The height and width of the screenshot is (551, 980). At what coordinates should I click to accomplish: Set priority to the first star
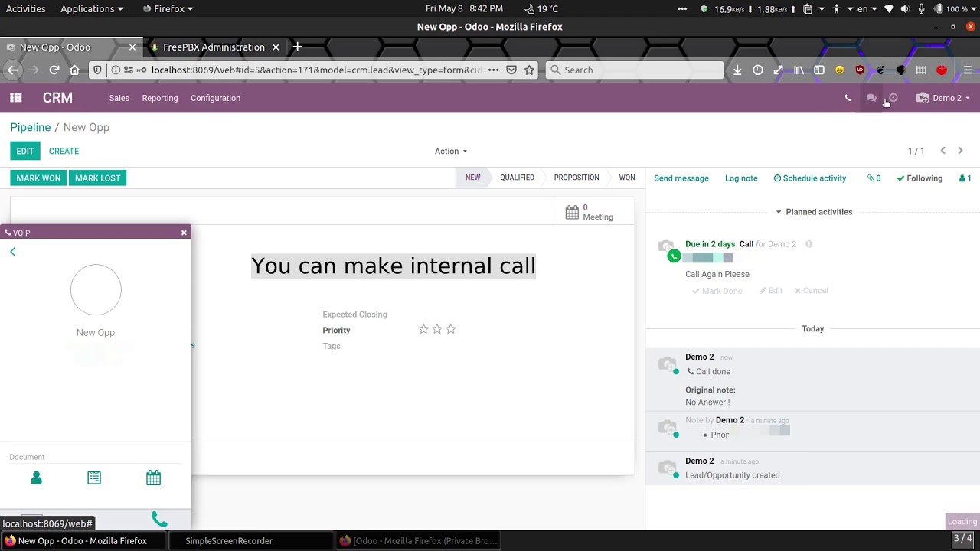[423, 329]
